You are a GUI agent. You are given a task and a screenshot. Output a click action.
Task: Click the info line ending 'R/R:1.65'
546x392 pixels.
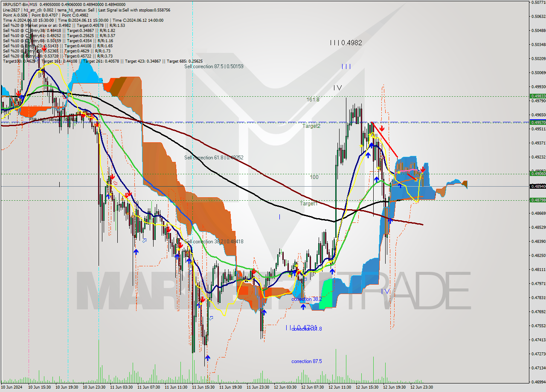58,46
